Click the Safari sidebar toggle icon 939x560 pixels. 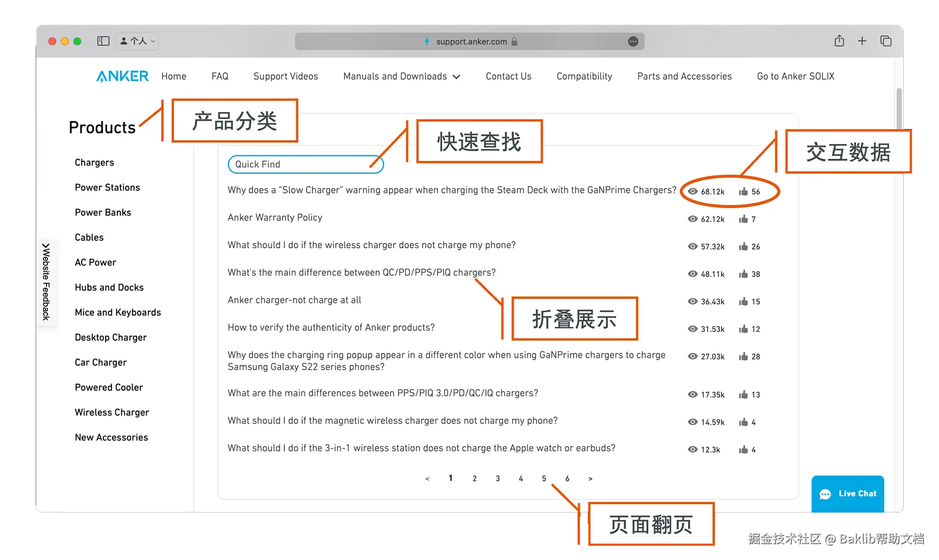coord(103,41)
